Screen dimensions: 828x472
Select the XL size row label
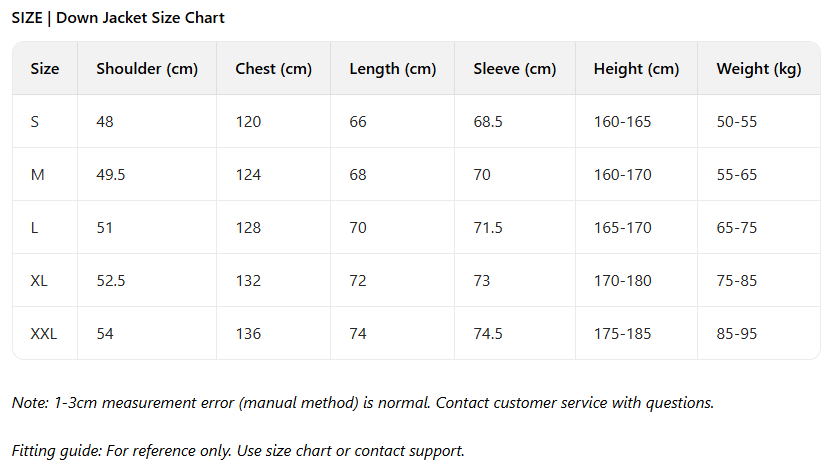[39, 280]
